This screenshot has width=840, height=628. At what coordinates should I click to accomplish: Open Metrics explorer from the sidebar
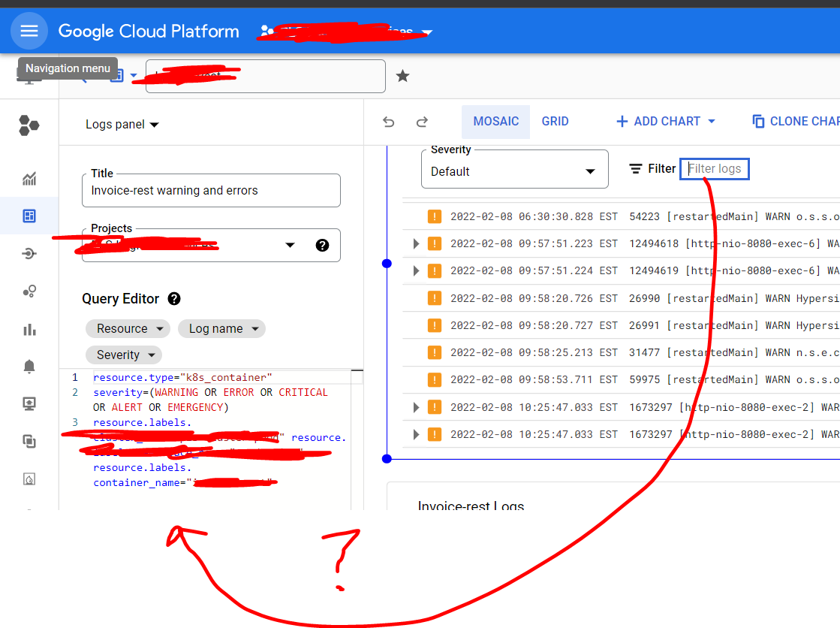pyautogui.click(x=29, y=179)
